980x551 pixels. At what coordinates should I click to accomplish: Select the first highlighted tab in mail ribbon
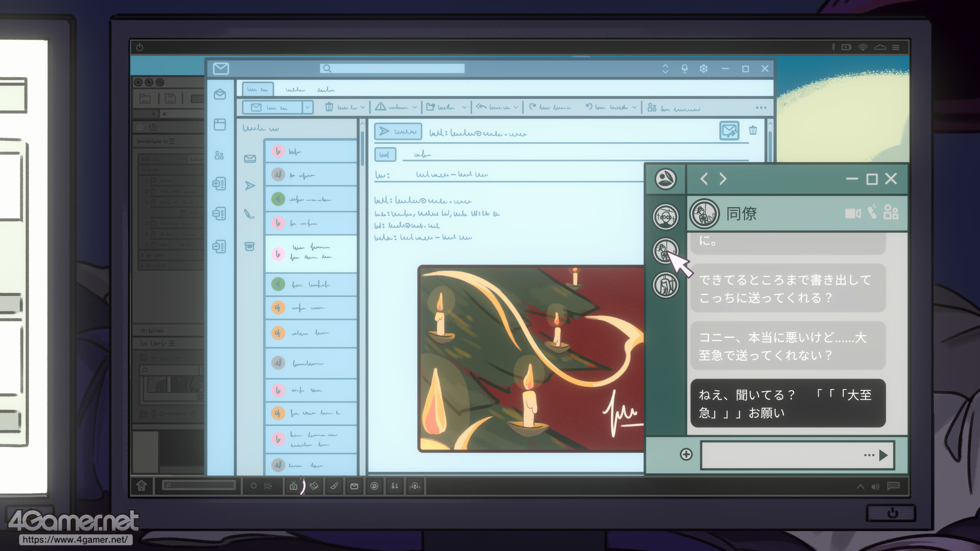tap(258, 89)
